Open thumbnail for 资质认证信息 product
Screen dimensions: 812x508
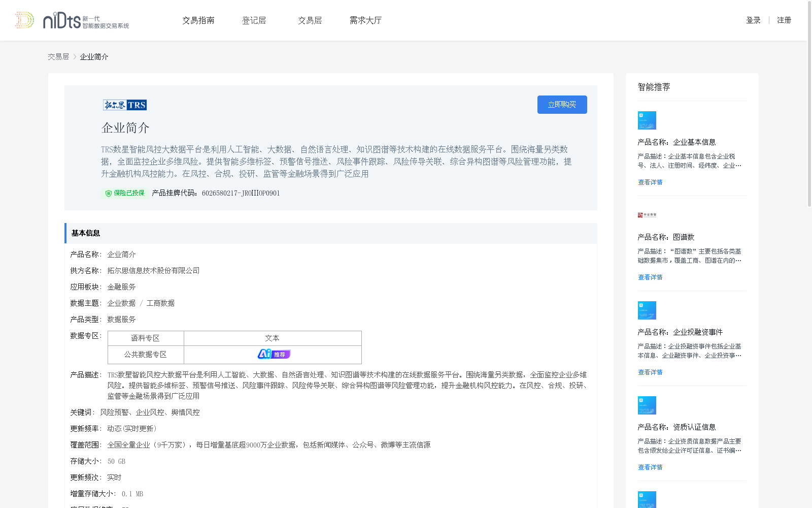point(647,405)
